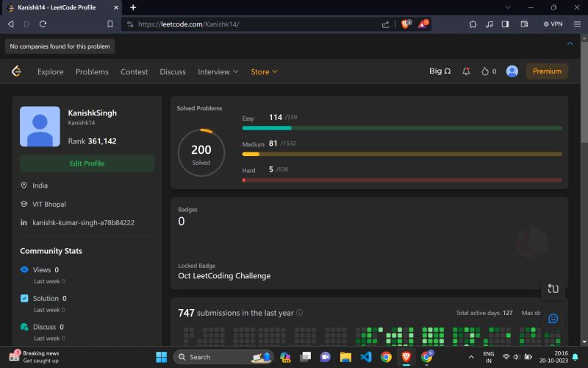Click the Easy solved progress bar
The width and height of the screenshot is (588, 368).
402,128
